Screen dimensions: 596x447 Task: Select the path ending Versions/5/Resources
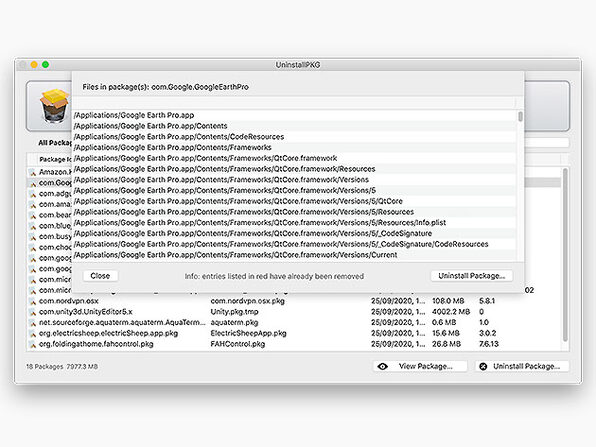pos(295,212)
